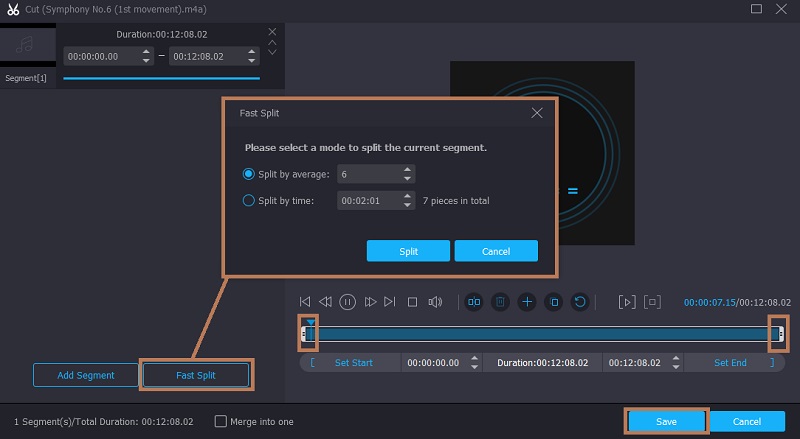Click the stop playback square icon
800x439 pixels.
pos(412,301)
